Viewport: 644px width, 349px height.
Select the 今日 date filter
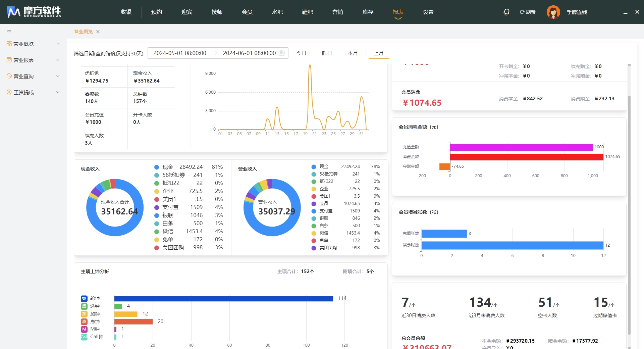pyautogui.click(x=301, y=53)
